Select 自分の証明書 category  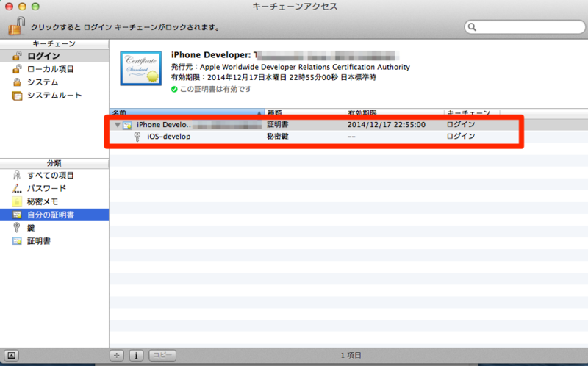tap(54, 215)
